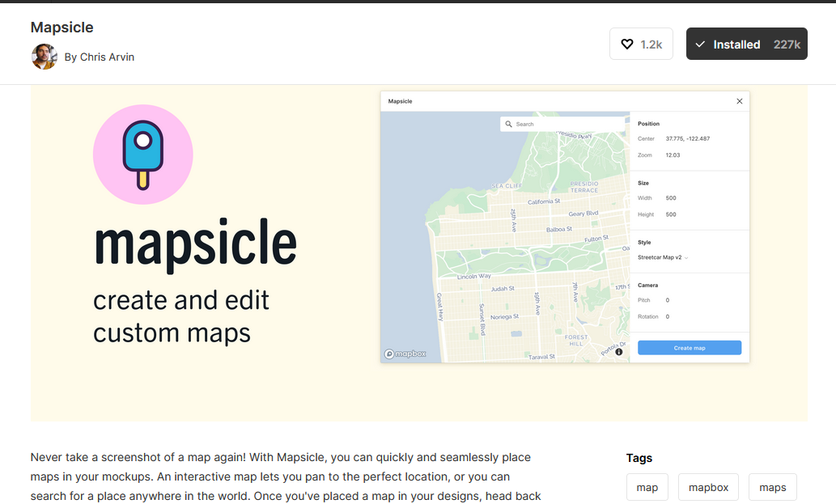Click the heart icon in the like button
The height and width of the screenshot is (504, 836).
tap(627, 44)
